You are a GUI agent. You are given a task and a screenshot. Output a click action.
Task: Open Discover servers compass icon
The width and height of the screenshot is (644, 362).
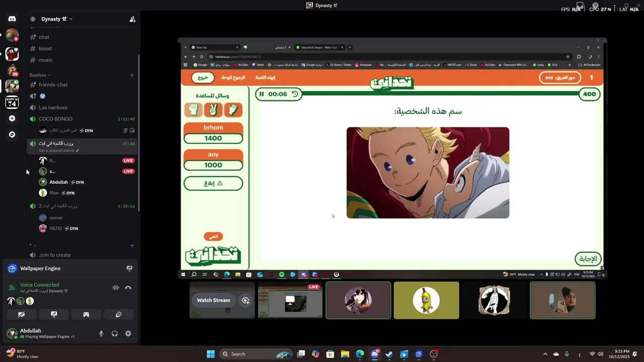coord(12,135)
